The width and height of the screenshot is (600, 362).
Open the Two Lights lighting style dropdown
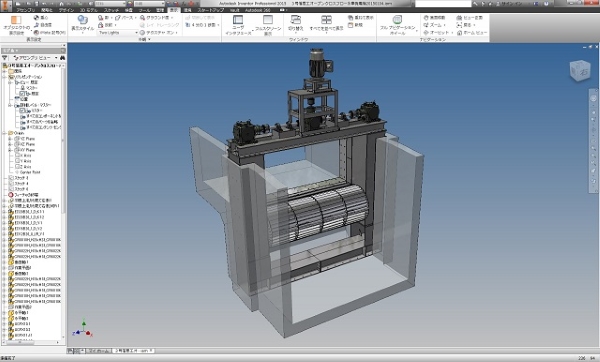118,33
